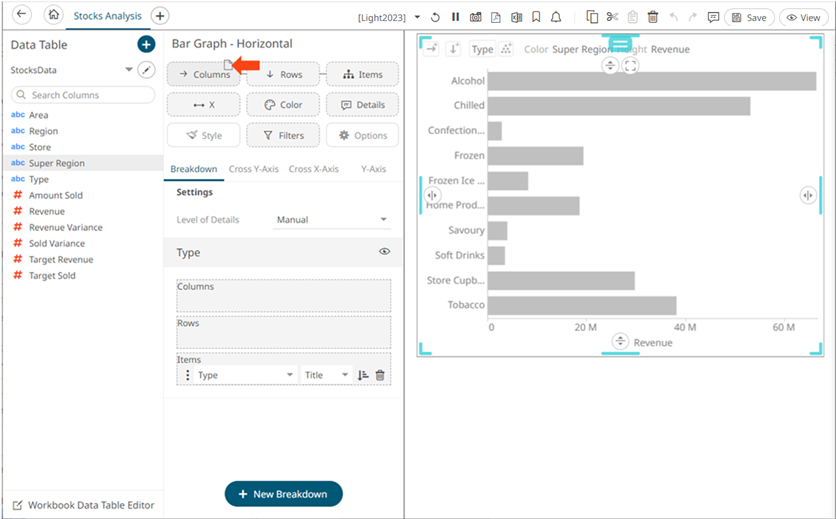Viewport: 836px width, 519px height.
Task: Open the Level of Details dropdown
Action: (x=332, y=220)
